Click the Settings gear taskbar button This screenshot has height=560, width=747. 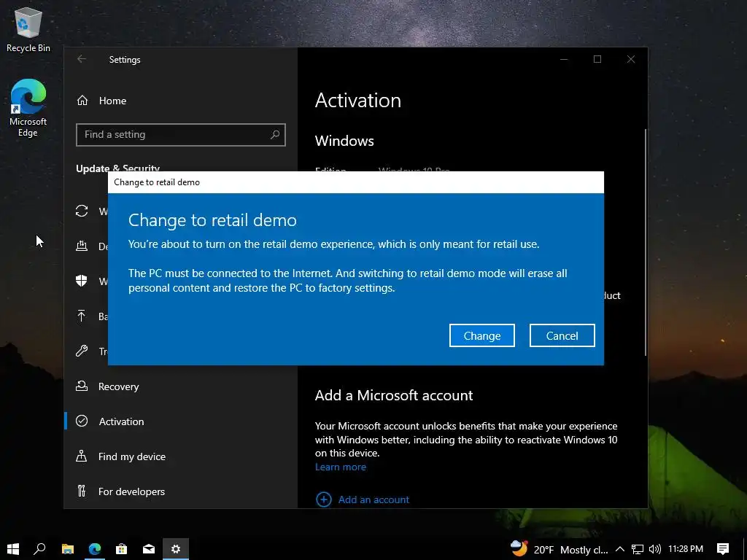pyautogui.click(x=176, y=549)
